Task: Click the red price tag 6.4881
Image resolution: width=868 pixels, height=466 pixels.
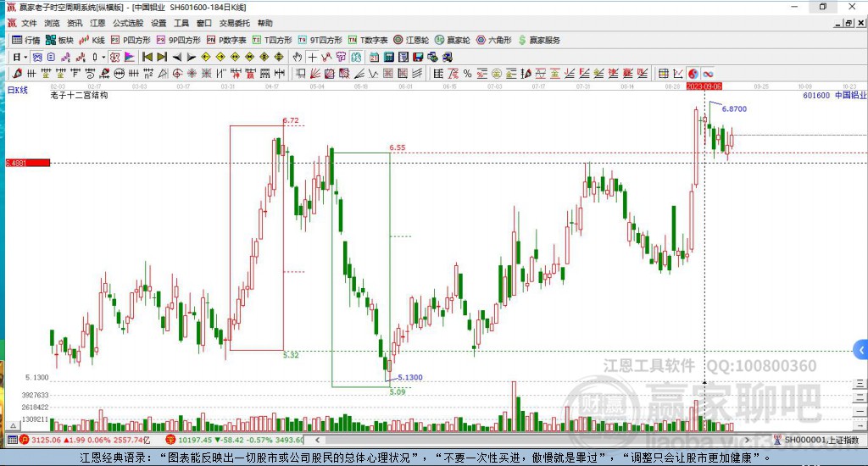Action: [x=28, y=163]
